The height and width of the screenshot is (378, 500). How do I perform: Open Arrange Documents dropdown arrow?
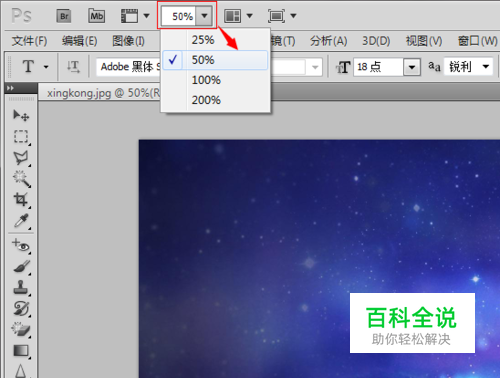tap(249, 16)
